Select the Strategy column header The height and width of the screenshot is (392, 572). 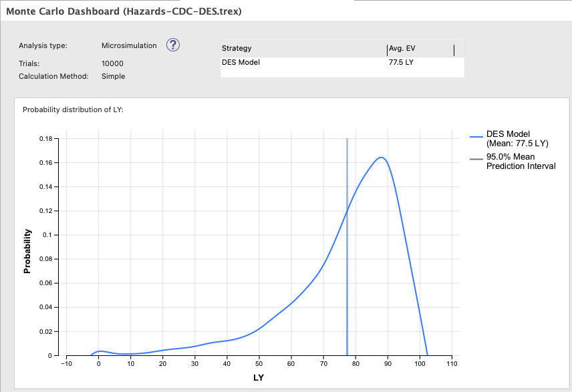237,48
